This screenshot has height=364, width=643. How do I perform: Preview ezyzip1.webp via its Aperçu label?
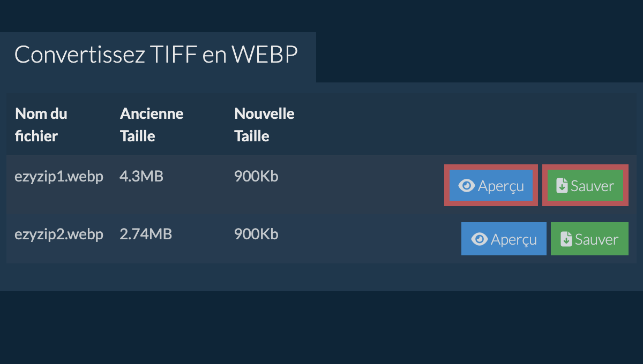(500, 186)
